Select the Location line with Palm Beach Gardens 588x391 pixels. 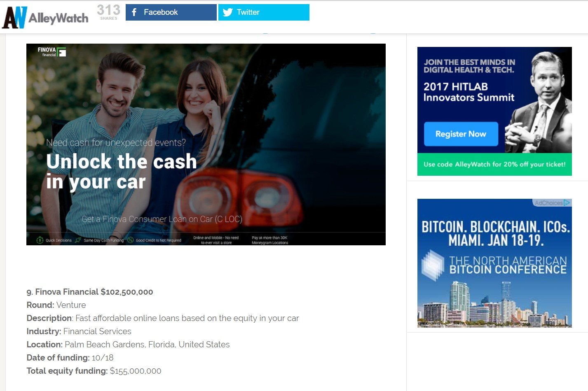[128, 344]
